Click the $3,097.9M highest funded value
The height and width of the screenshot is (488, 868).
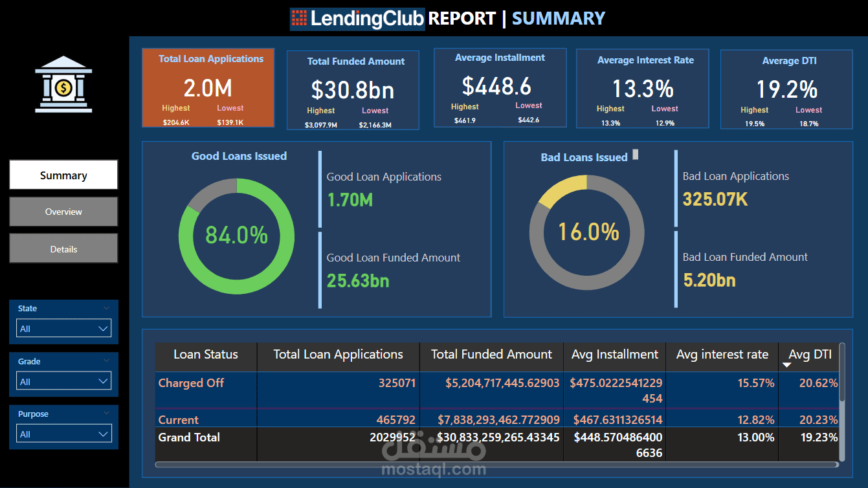pos(321,125)
